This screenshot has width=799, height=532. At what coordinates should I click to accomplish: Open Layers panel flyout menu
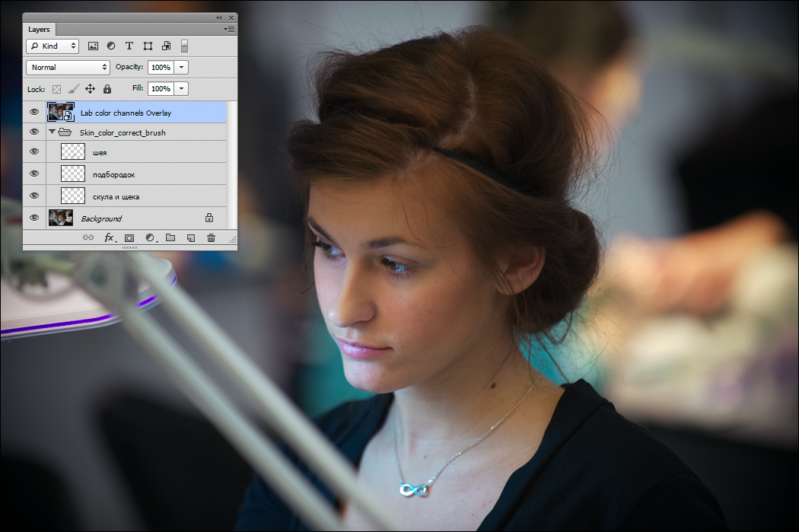(229, 30)
